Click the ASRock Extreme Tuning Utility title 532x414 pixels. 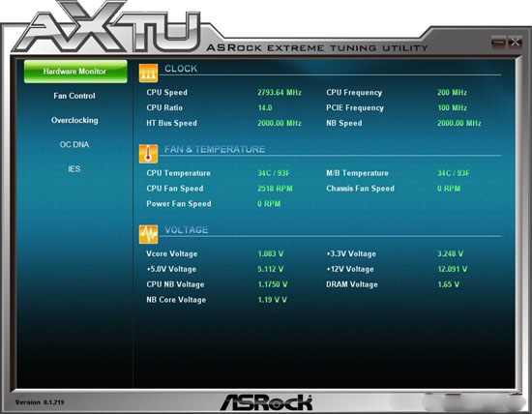click(317, 47)
